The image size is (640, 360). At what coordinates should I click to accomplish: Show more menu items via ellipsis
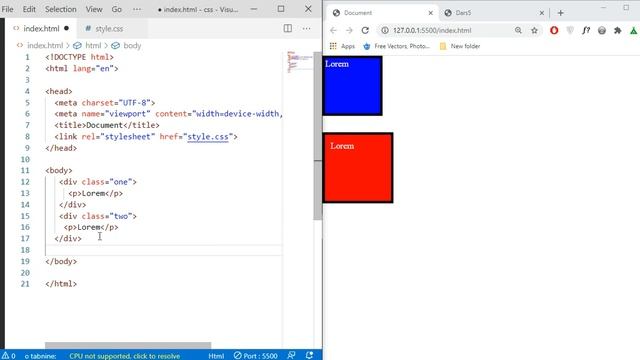tap(137, 9)
